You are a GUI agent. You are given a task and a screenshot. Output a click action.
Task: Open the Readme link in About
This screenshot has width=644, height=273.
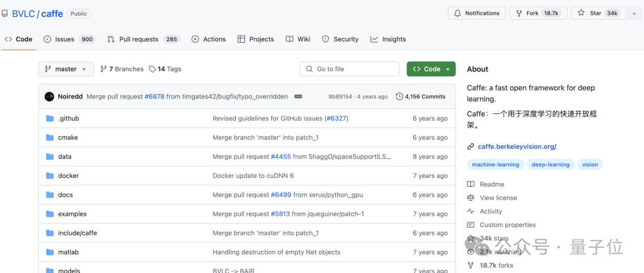click(492, 184)
